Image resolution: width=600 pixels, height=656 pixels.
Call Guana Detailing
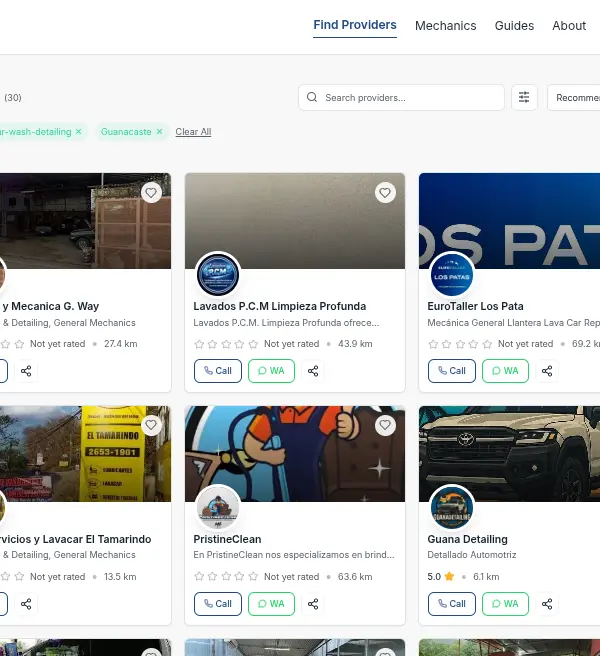(451, 604)
